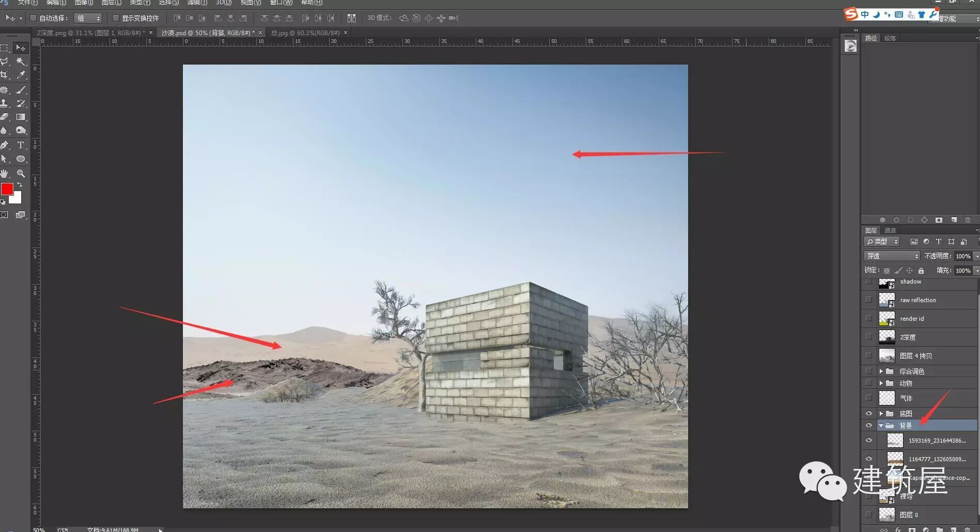This screenshot has width=980, height=532.
Task: Click the layer fill 100% field
Action: (x=963, y=271)
